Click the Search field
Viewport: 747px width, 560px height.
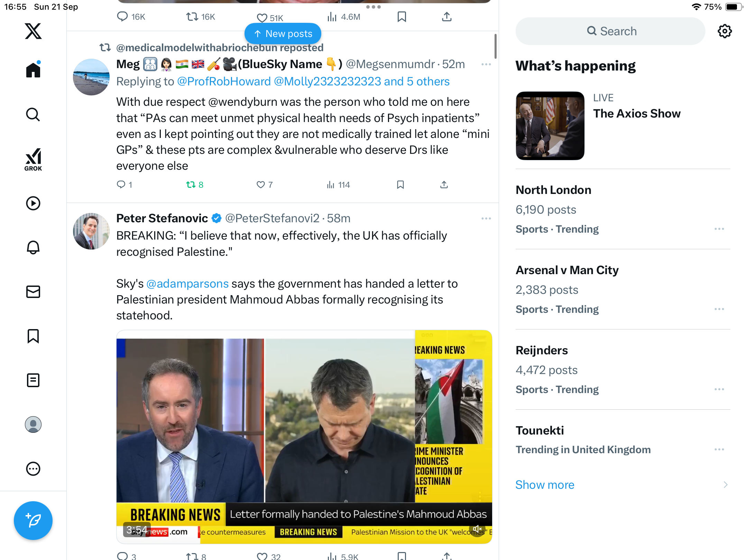(x=610, y=31)
